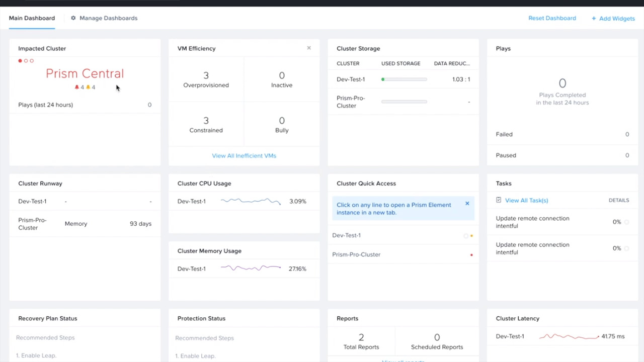Screen dimensions: 644x362
Task: Click the Prism-Pro-Cluster used storage bar
Action: point(404,102)
